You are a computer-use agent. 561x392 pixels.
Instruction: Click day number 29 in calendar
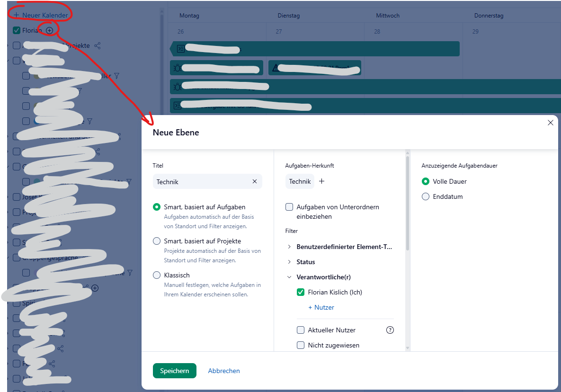click(x=475, y=31)
